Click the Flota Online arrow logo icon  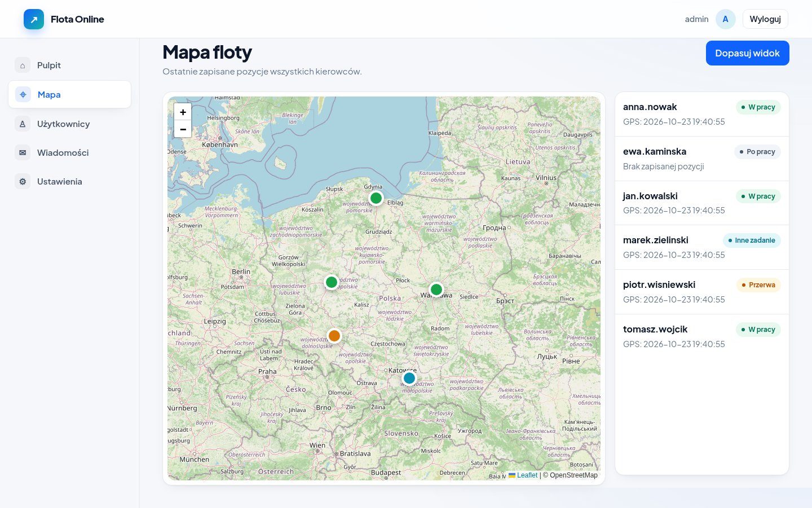(34, 19)
